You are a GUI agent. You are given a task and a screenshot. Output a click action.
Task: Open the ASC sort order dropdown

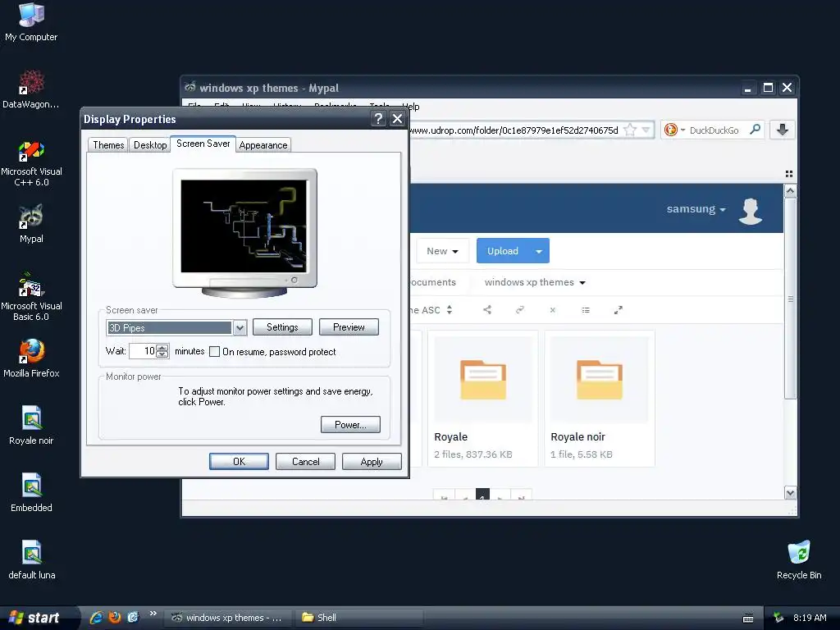(x=449, y=309)
